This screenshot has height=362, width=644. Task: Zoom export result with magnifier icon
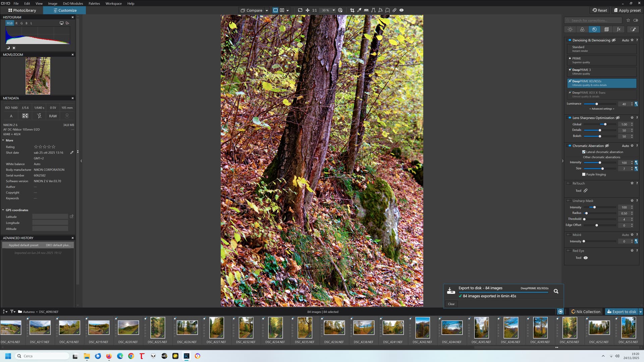pyautogui.click(x=556, y=291)
